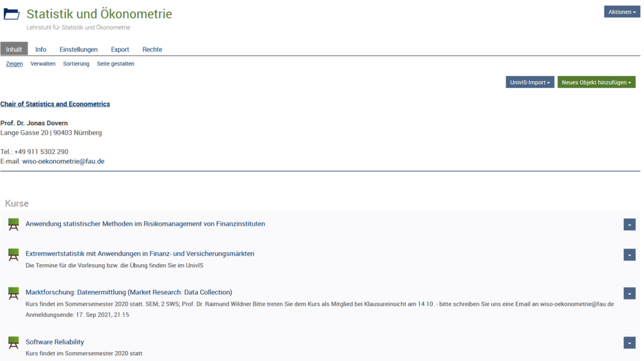
Task: Click course icon for Software Reliability
Action: 14,343
